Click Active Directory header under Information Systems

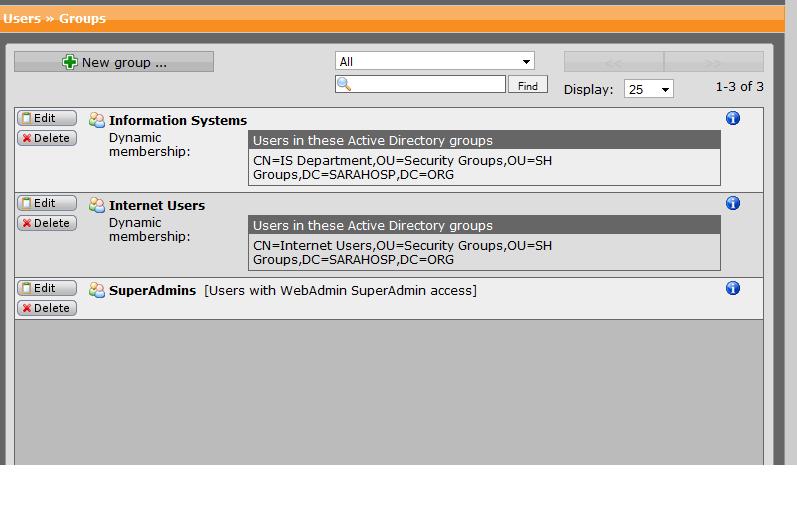click(484, 140)
